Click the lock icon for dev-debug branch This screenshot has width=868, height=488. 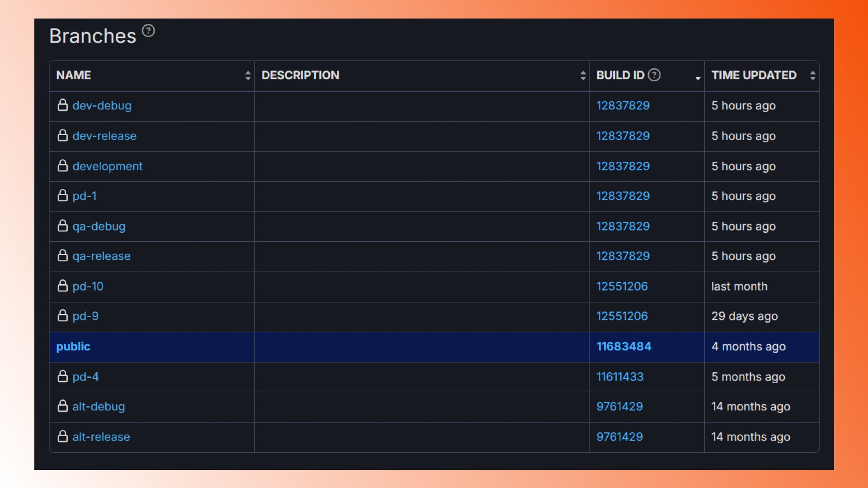click(x=63, y=105)
